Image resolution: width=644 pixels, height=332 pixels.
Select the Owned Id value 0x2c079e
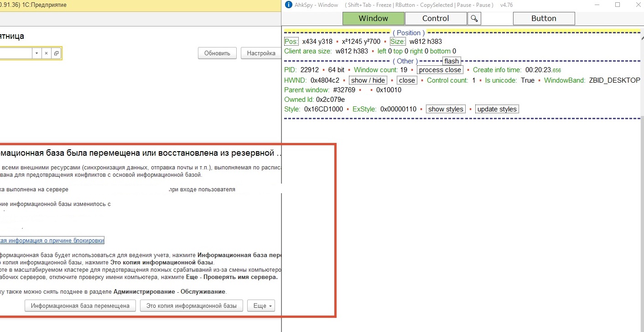pyautogui.click(x=331, y=100)
